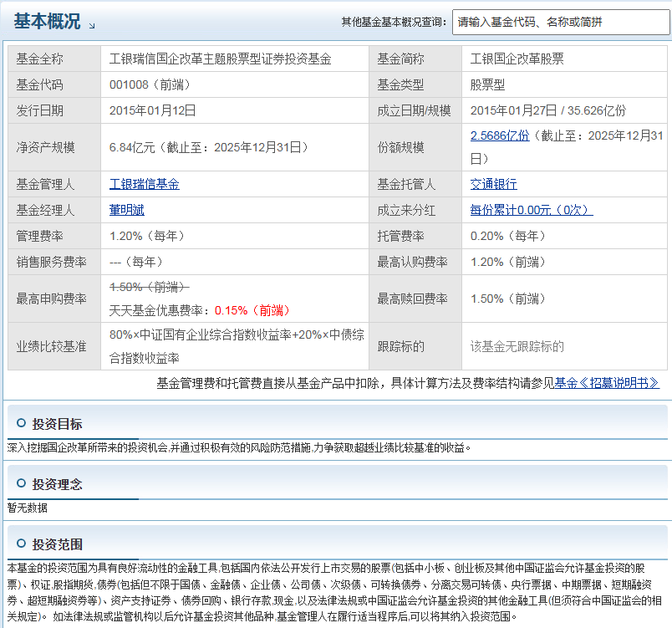
Task: Select the 业绩比较基准 label cell
Action: [x=54, y=346]
